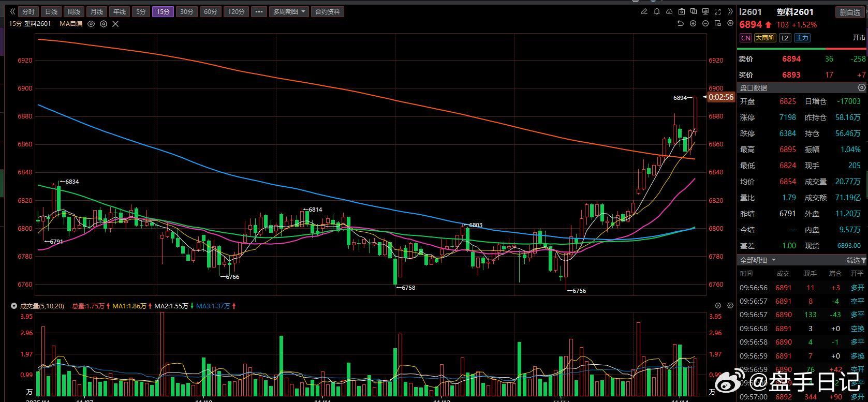Open more periods via the ellipsis button
The width and height of the screenshot is (868, 402).
259,11
